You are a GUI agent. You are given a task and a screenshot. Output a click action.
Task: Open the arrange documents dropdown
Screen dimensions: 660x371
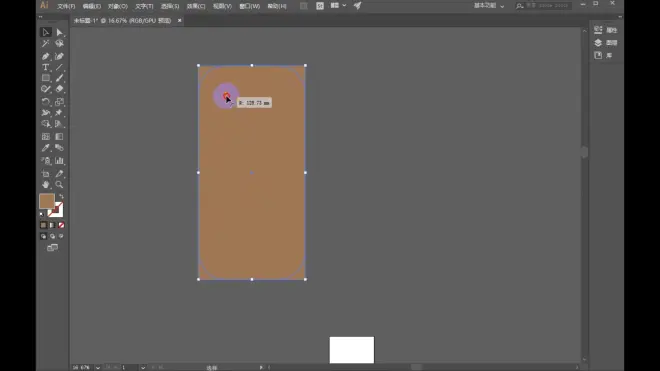[x=338, y=5]
